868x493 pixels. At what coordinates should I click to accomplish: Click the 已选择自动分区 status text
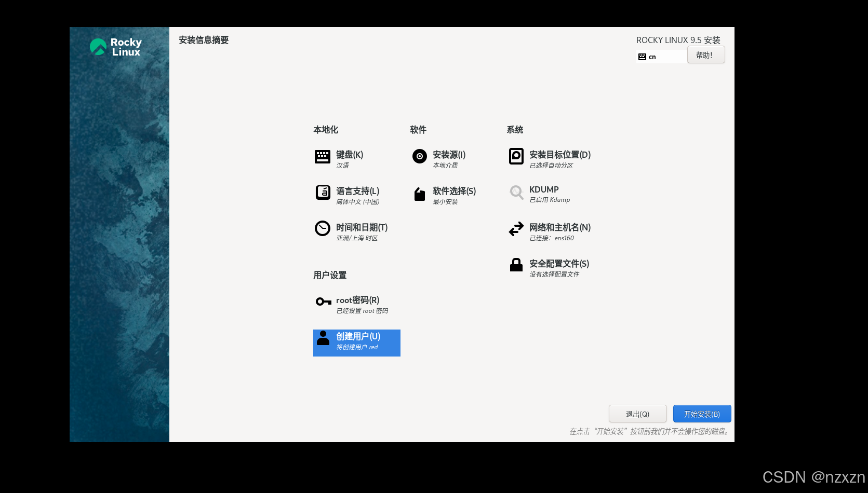tap(551, 166)
